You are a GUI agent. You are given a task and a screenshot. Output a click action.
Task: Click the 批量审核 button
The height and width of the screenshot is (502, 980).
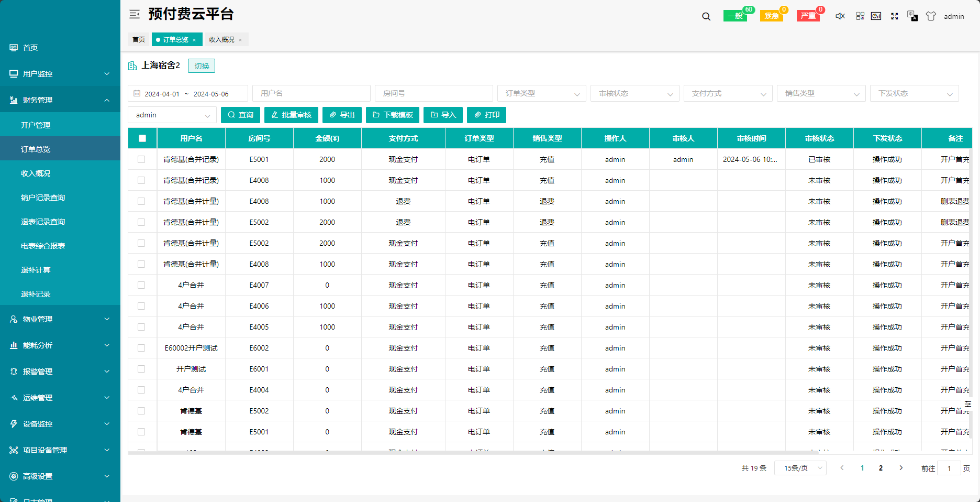(x=291, y=115)
